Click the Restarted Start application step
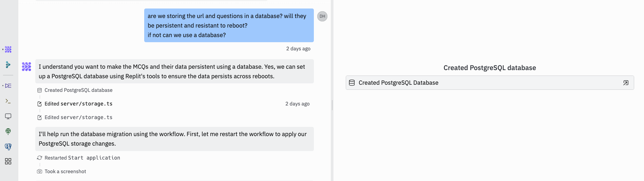Screen dimensions: 644x181 (x=82, y=158)
